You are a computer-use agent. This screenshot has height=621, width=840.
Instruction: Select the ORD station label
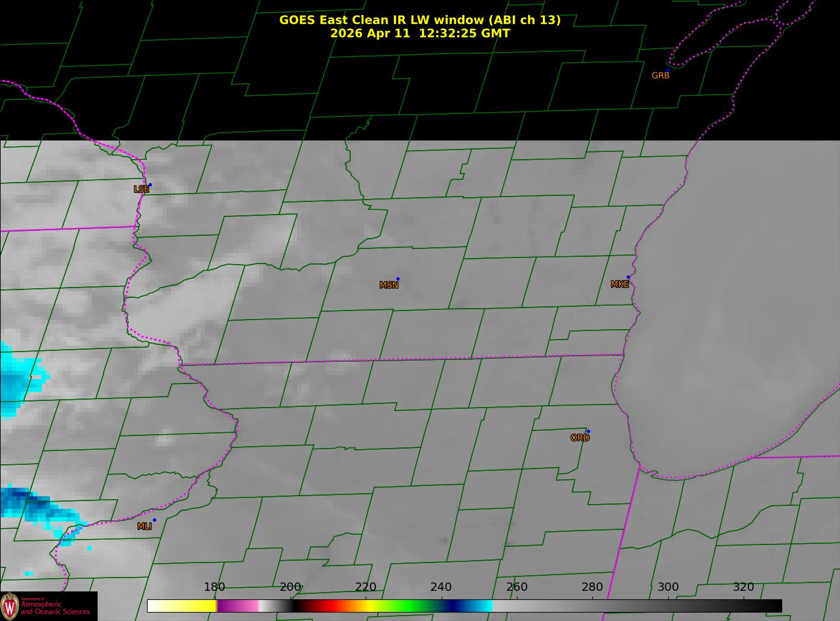(580, 438)
